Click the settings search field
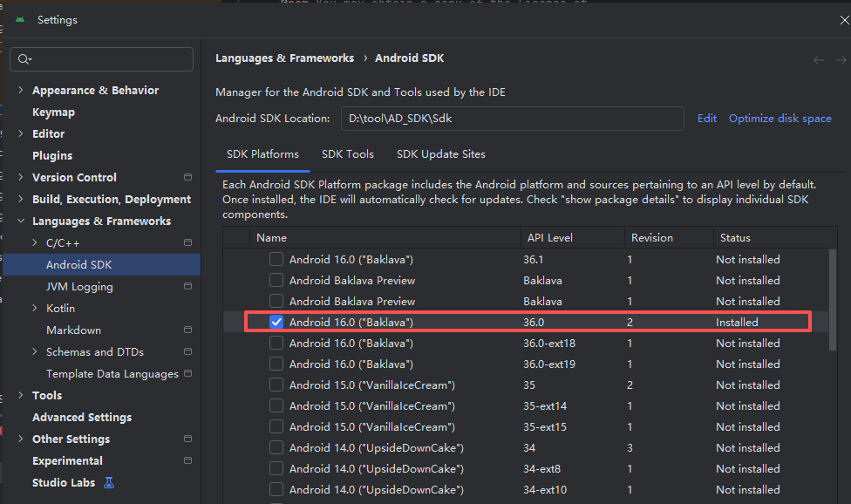The height and width of the screenshot is (504, 851). coord(101,59)
